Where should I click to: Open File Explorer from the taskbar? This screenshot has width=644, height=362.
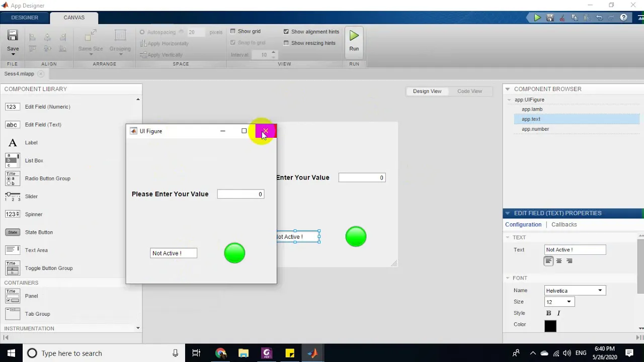click(x=244, y=353)
